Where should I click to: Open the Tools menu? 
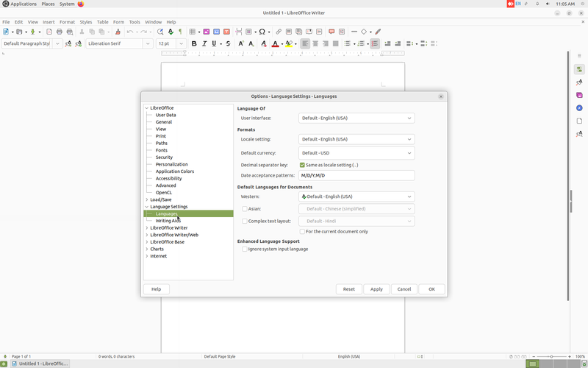135,22
